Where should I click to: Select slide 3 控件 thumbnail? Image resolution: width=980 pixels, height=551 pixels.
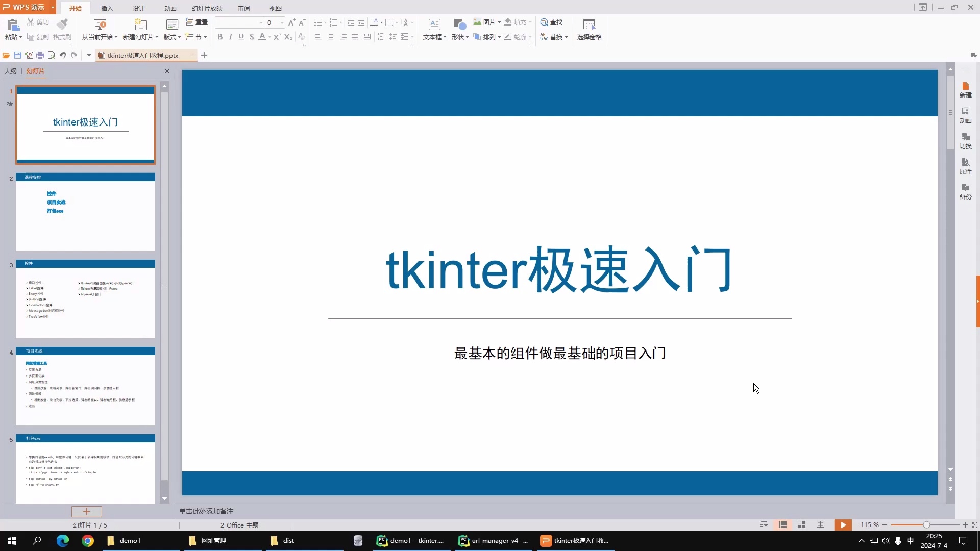point(85,299)
